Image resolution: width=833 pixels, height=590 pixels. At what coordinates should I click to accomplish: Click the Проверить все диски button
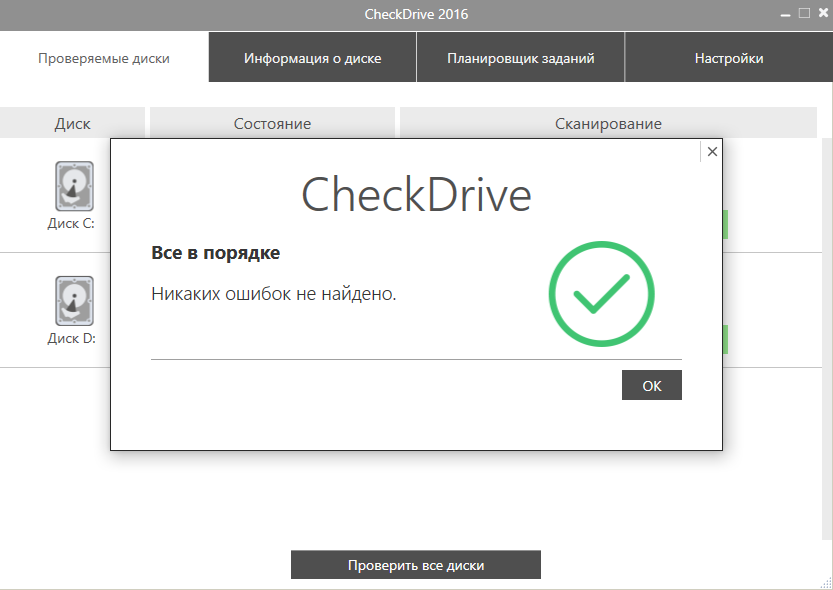click(416, 564)
